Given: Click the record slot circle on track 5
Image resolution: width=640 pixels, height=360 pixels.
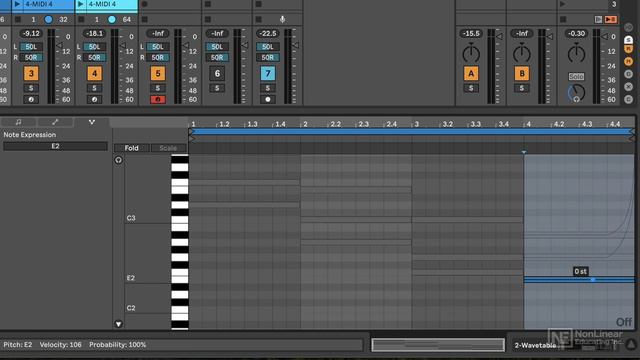Looking at the screenshot, I should point(144,4).
